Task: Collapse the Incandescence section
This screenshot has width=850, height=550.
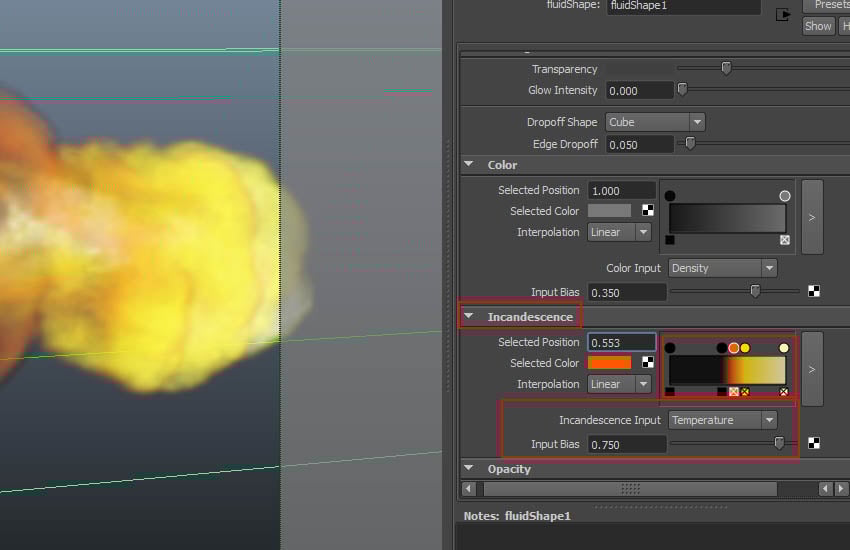Action: [x=469, y=316]
